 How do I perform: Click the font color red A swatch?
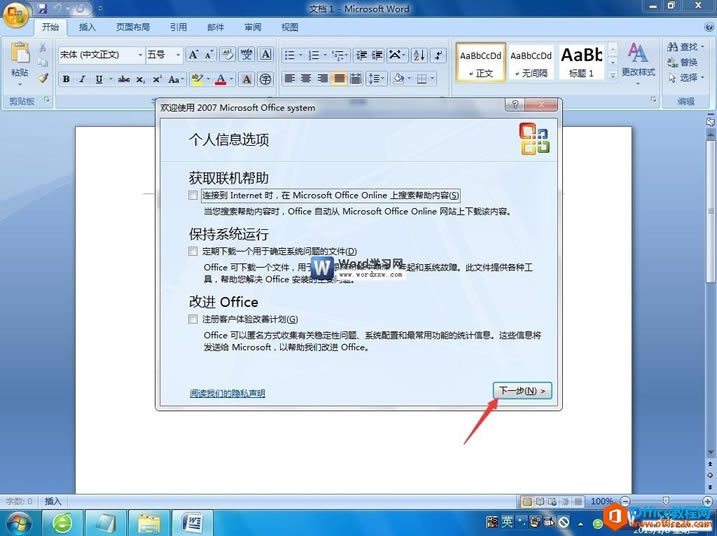tap(221, 79)
